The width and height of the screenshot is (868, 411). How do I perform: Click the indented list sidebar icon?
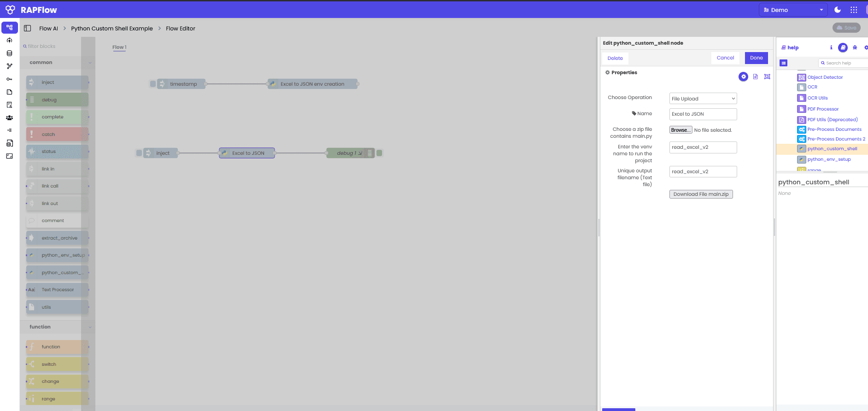[x=9, y=130]
